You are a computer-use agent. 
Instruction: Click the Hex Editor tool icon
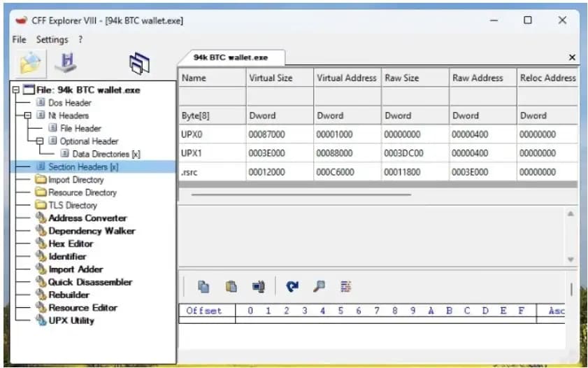(x=41, y=243)
